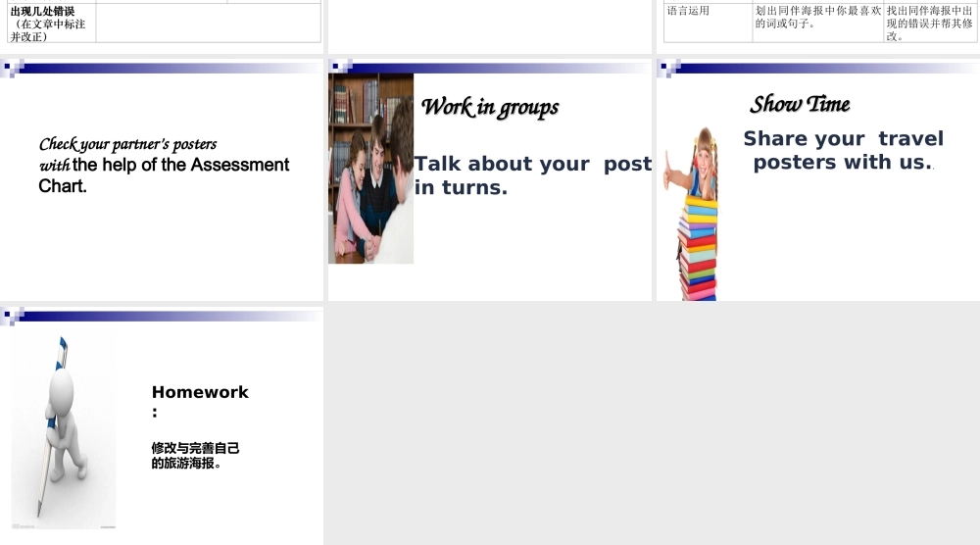This screenshot has width=980, height=545.
Task: Select the 语言运用 table cell
Action: pyautogui.click(x=708, y=23)
